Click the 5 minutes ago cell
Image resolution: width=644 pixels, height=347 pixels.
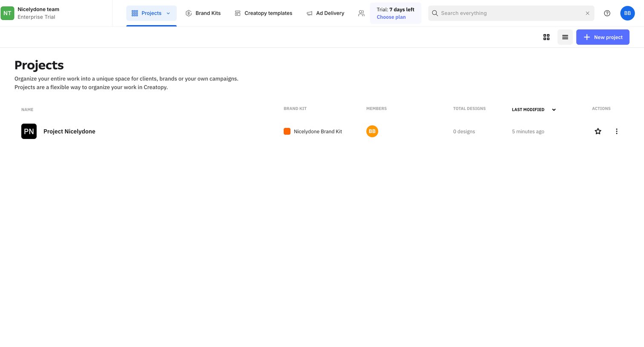[528, 131]
